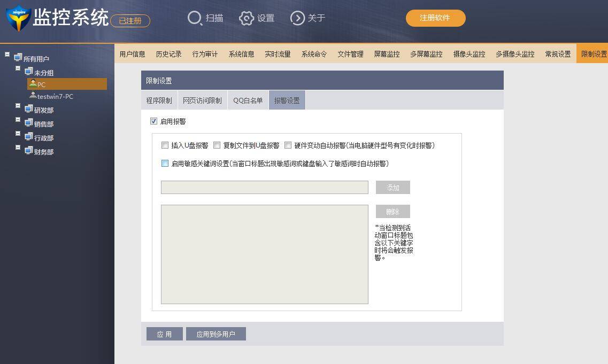
Task: Open the 系统信息 tab
Action: click(241, 54)
